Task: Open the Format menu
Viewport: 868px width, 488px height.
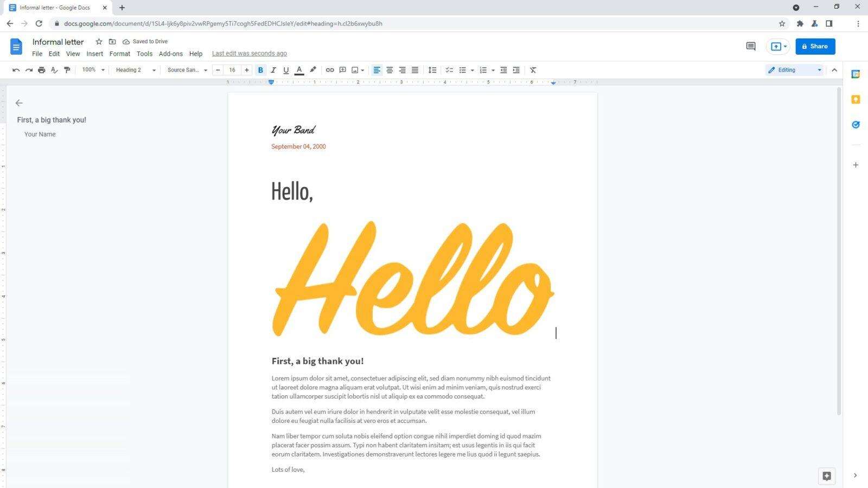Action: pos(119,53)
